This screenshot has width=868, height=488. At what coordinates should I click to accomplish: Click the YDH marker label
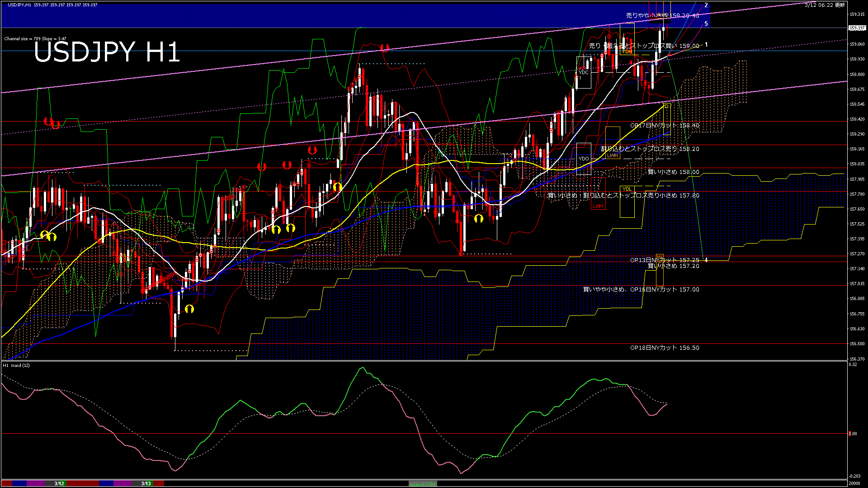[627, 52]
